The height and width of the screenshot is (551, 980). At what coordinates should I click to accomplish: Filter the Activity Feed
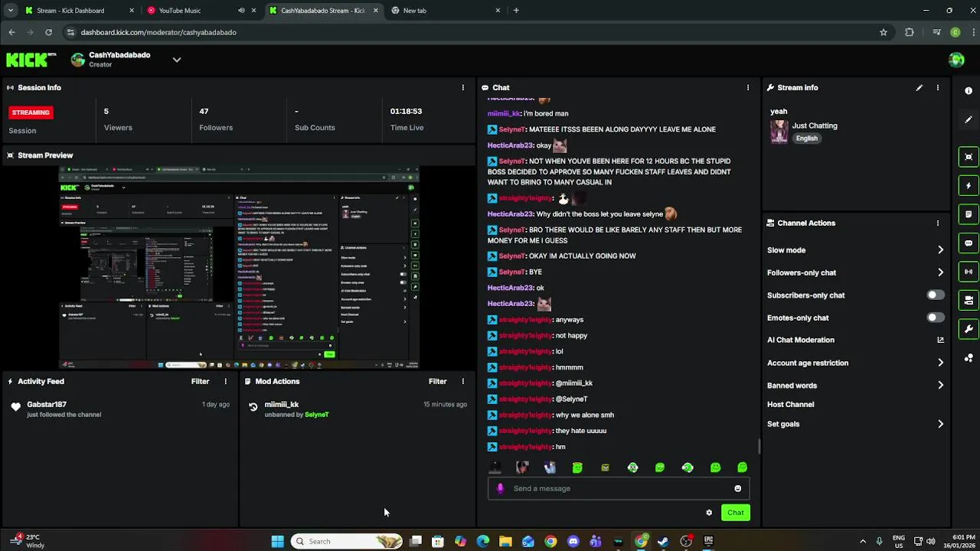click(x=200, y=381)
